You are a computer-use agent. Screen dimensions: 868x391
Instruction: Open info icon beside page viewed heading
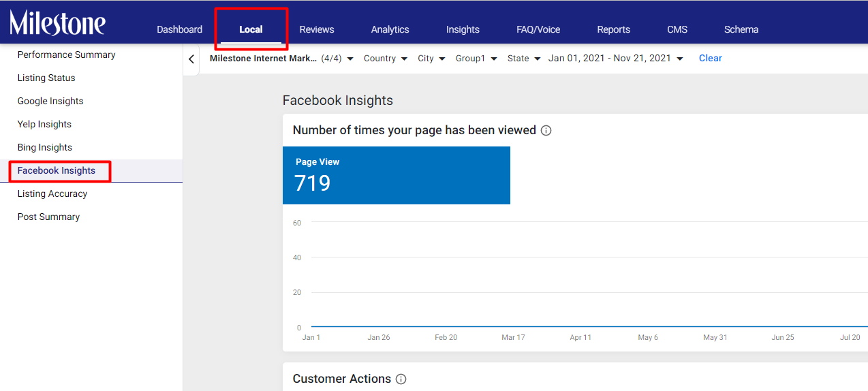click(546, 130)
